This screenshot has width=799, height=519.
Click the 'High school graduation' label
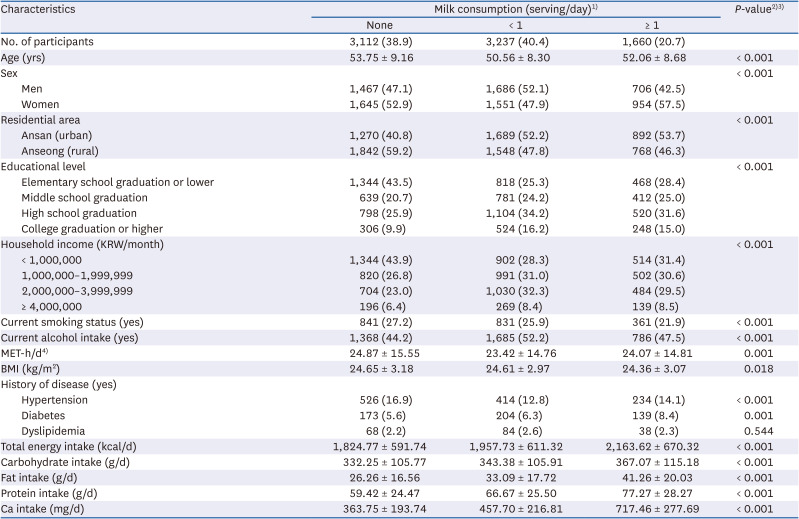point(79,213)
